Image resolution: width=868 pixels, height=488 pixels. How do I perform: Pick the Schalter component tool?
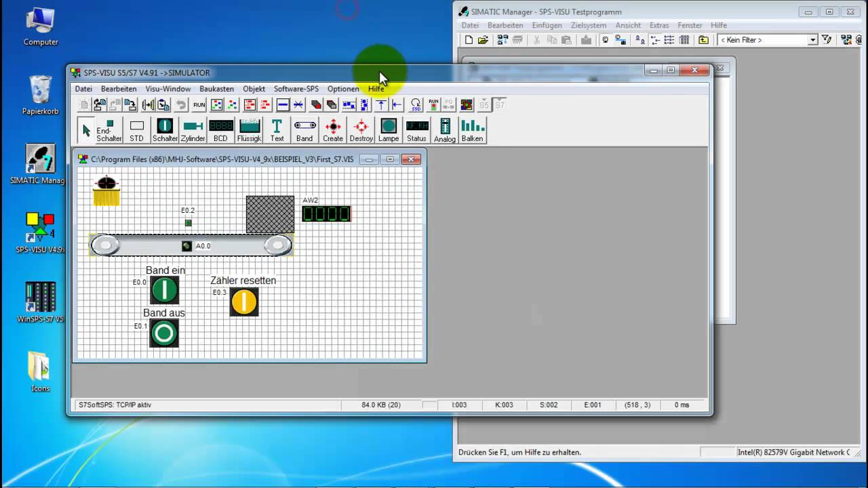tap(165, 130)
